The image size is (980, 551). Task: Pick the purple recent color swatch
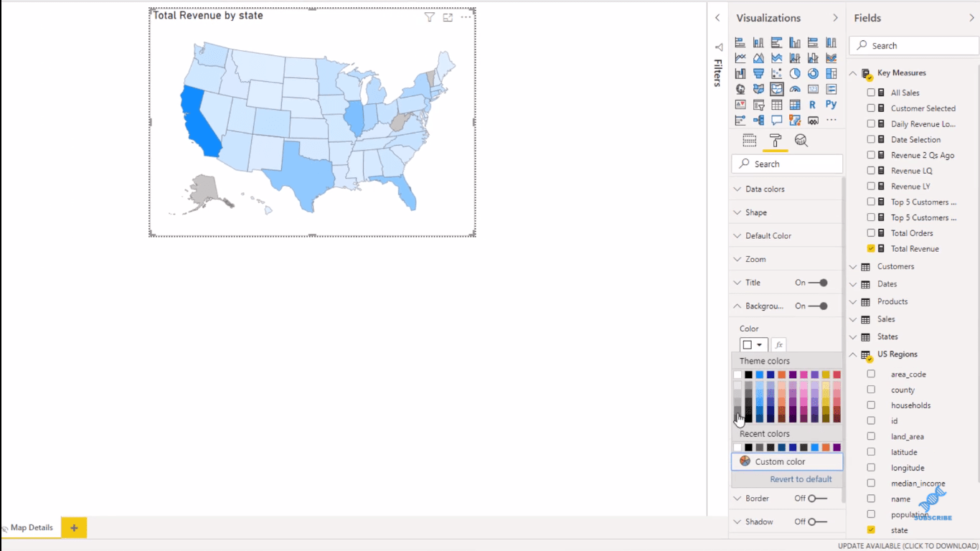point(837,448)
